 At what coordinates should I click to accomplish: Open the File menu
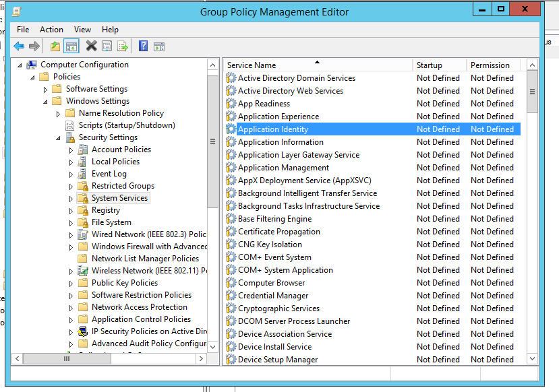[x=23, y=30]
